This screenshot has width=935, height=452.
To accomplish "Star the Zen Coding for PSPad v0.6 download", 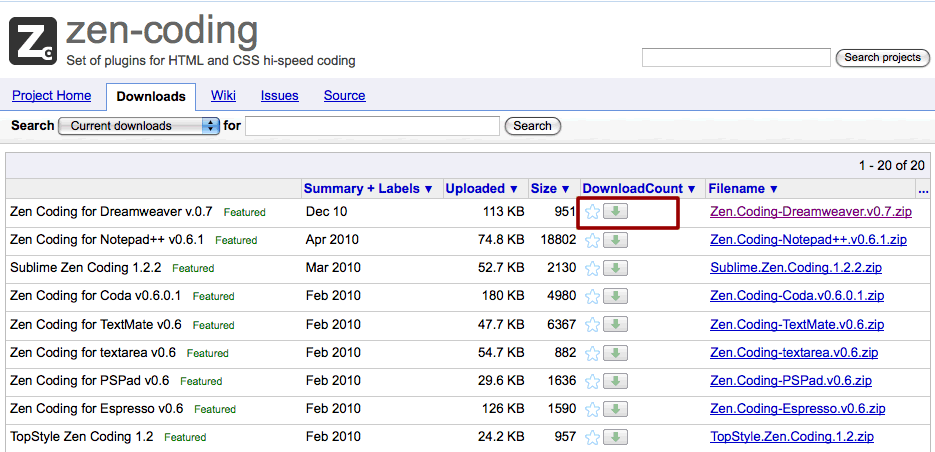I will tap(592, 381).
